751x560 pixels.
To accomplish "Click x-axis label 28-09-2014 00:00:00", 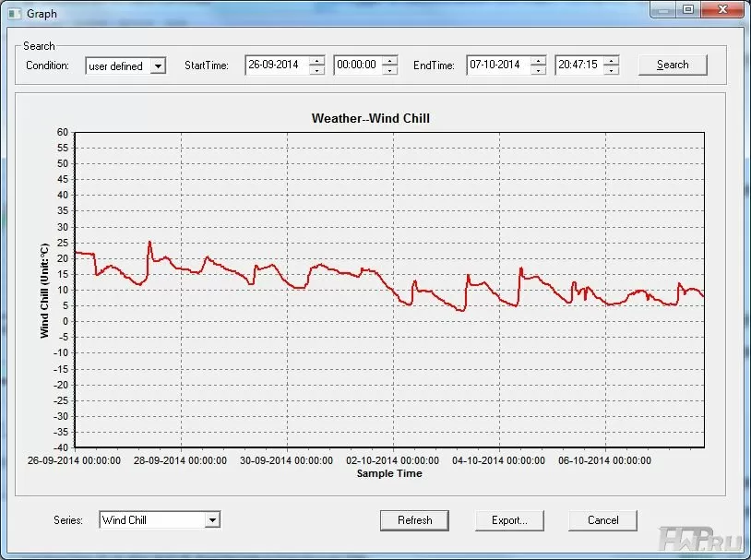I will [180, 460].
